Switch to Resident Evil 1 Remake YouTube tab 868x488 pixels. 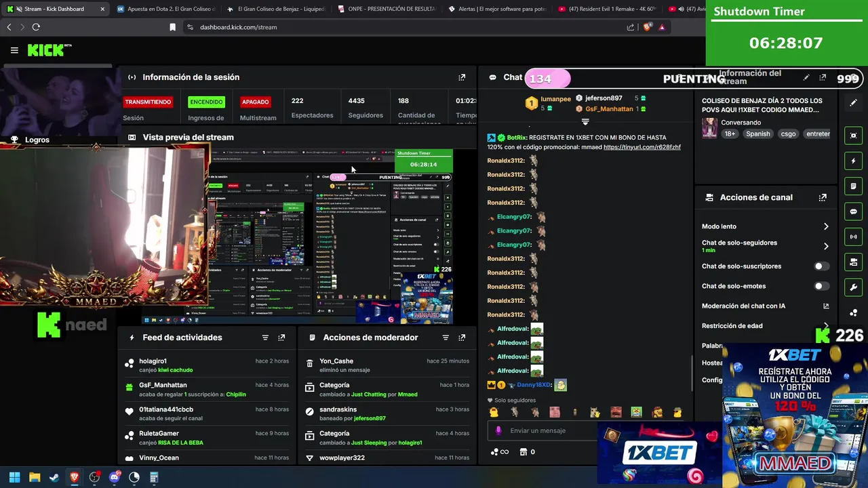[608, 9]
